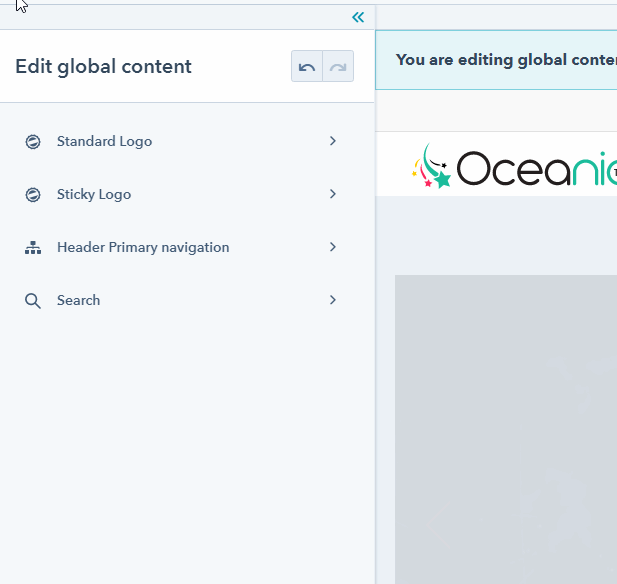Expand Header Primary navigation chevron
Viewport: 617px width, 584px height.
[x=333, y=247]
